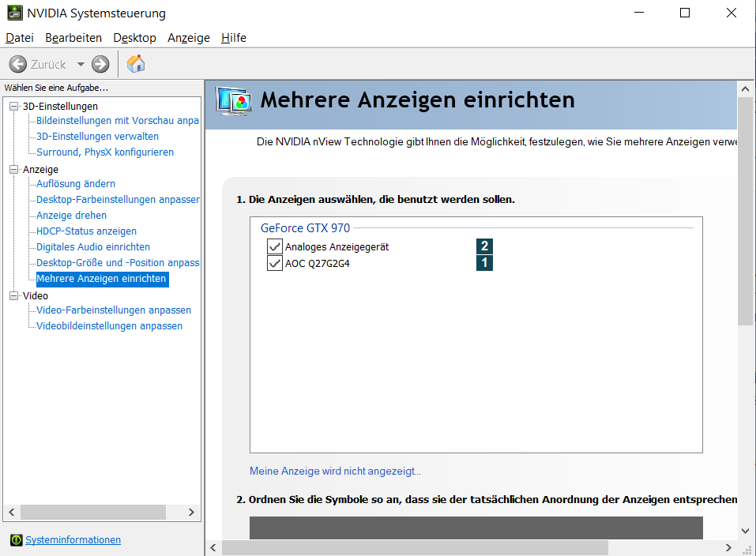Open the Back history dropdown arrow

(81, 64)
